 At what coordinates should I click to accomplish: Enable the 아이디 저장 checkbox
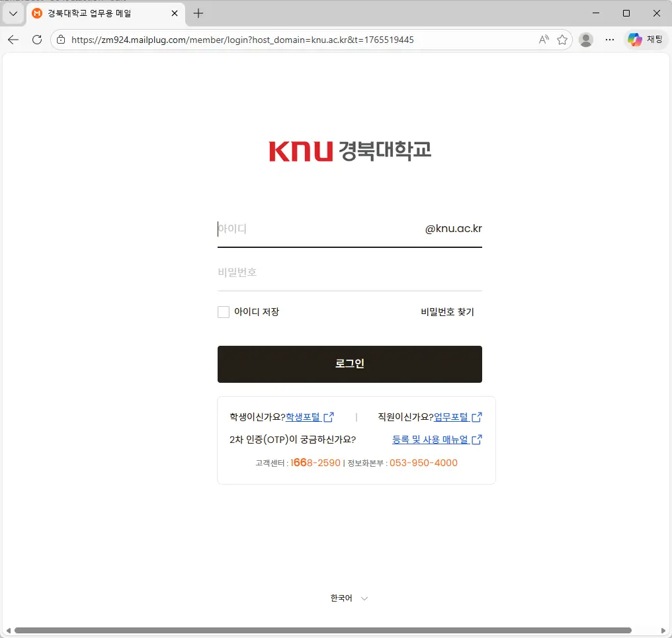point(224,311)
